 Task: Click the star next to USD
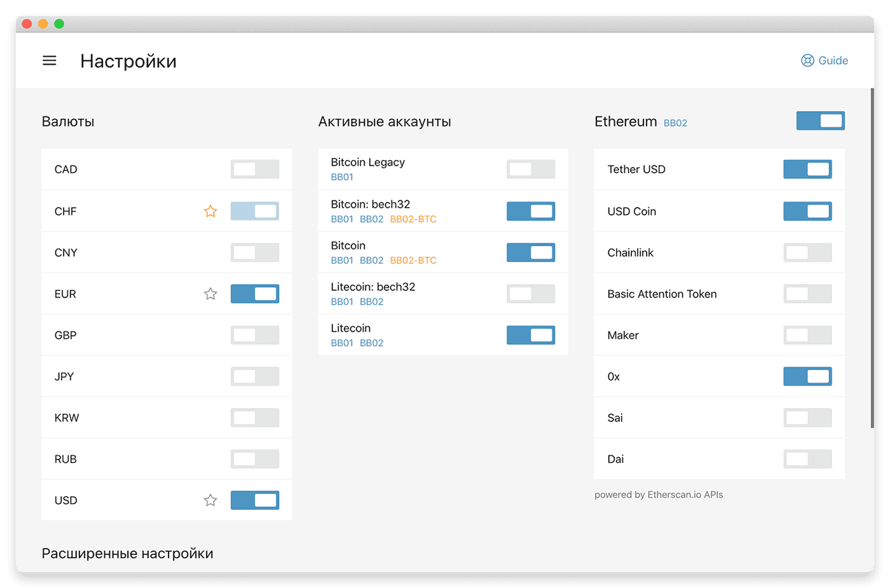coord(210,500)
